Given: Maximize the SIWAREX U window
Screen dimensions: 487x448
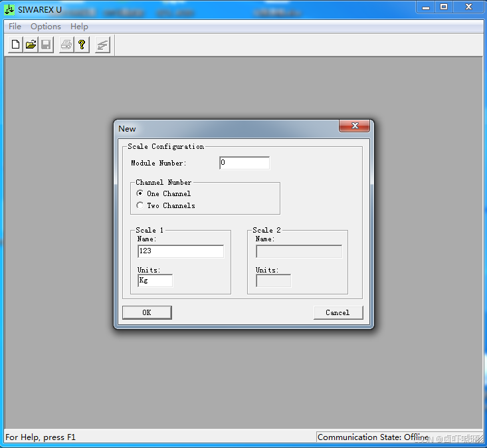Looking at the screenshot, I should (444, 7).
